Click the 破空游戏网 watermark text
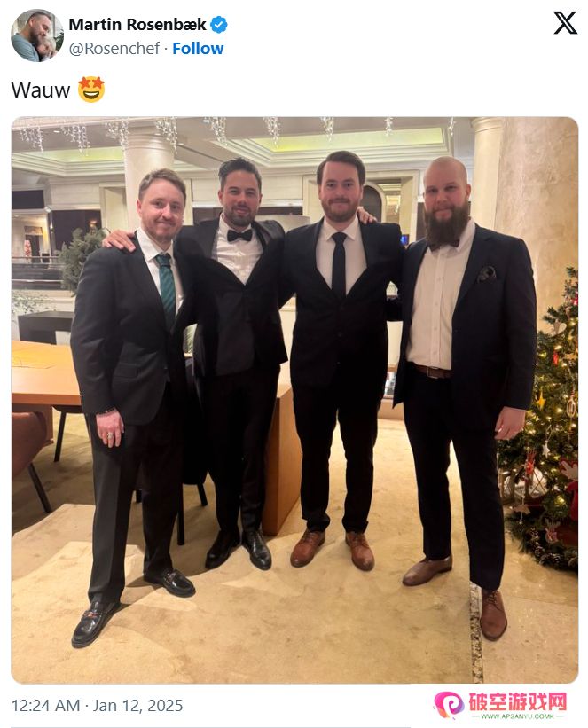588x728 pixels. coord(517,701)
